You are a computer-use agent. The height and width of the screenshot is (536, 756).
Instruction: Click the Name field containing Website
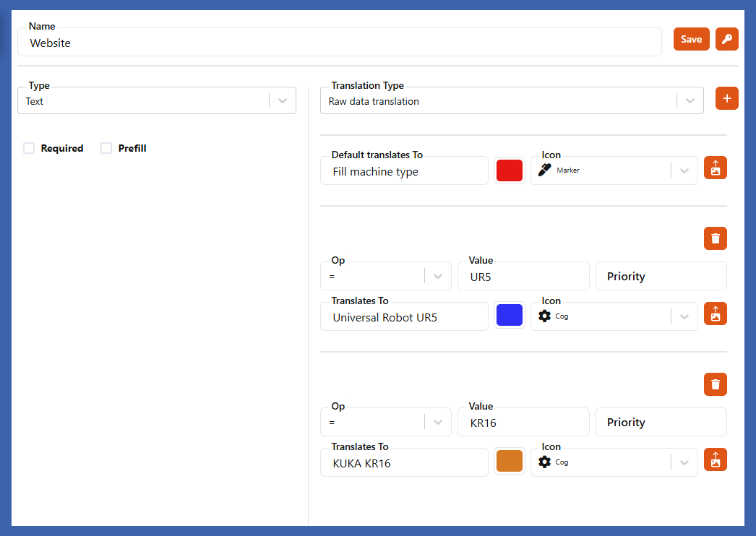click(x=340, y=43)
